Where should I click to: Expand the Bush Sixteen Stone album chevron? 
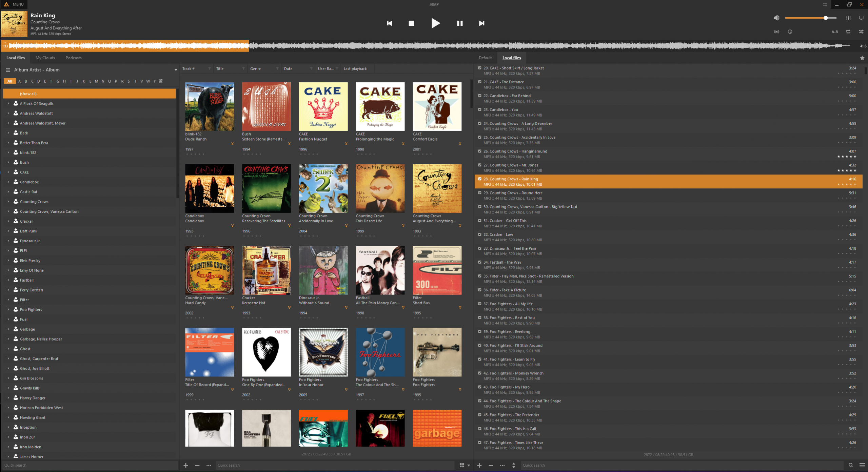point(289,144)
